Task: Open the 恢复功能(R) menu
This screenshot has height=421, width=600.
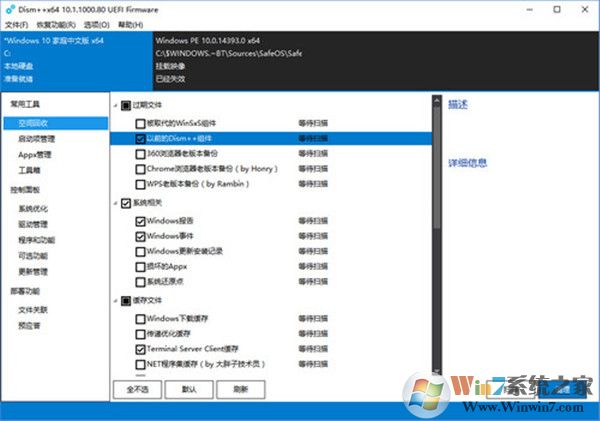Action: [56, 25]
